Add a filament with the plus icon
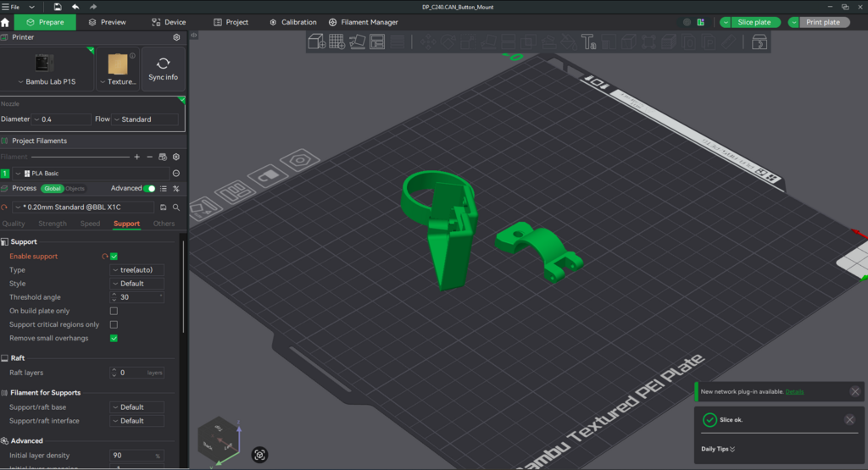868x470 pixels. [x=136, y=157]
